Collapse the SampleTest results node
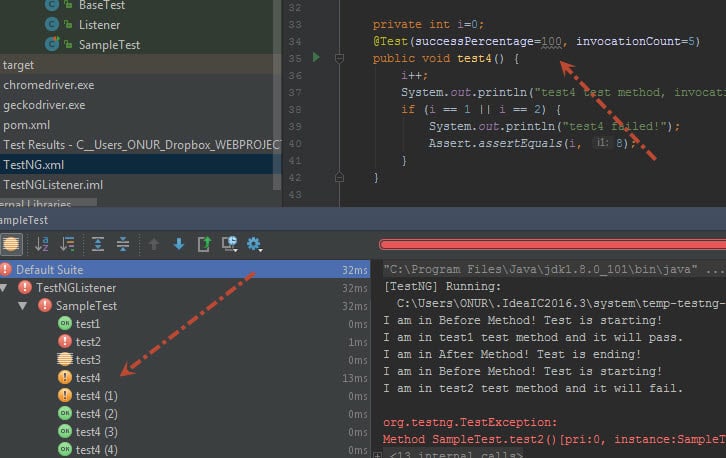726x458 pixels. coord(23,306)
